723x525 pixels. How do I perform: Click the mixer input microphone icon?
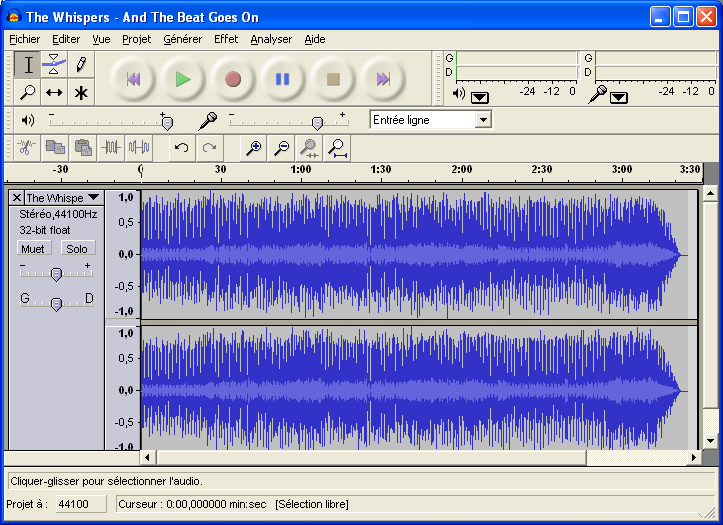(207, 121)
